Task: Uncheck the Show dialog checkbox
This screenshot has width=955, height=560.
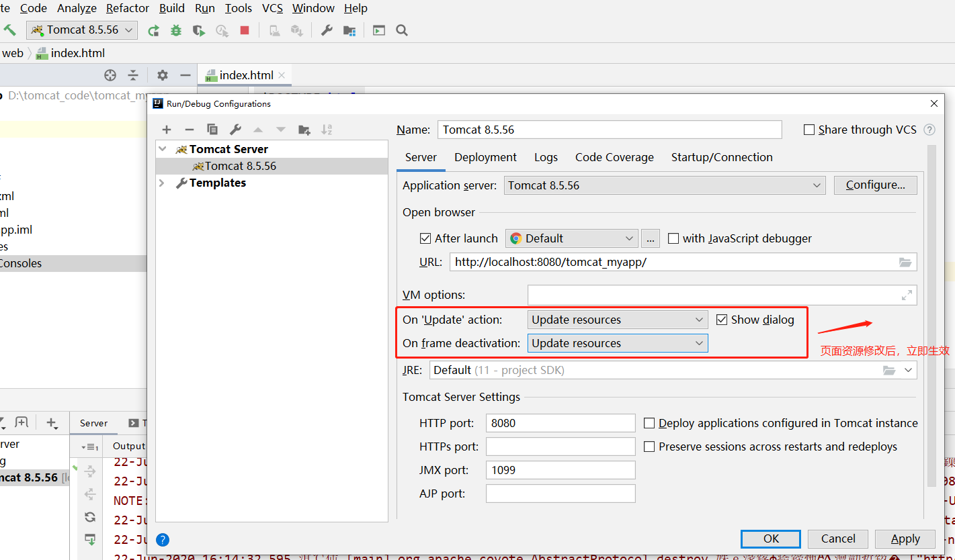Action: coord(722,320)
